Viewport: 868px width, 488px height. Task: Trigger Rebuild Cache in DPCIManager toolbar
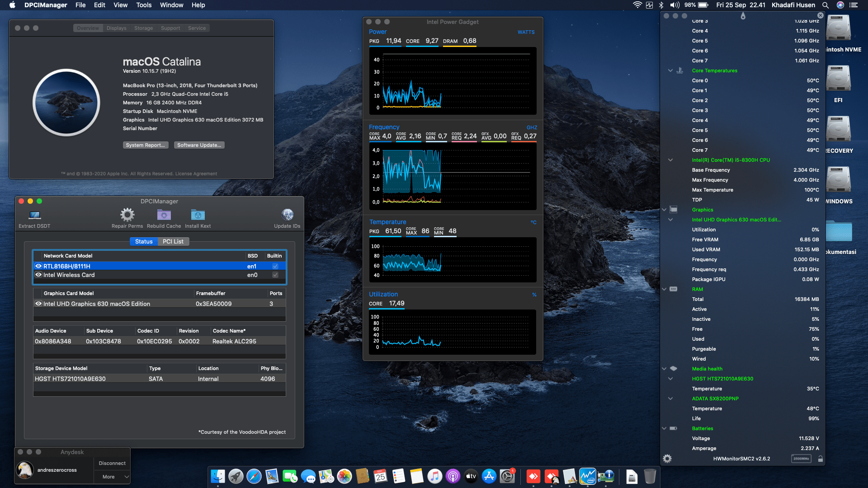[164, 215]
